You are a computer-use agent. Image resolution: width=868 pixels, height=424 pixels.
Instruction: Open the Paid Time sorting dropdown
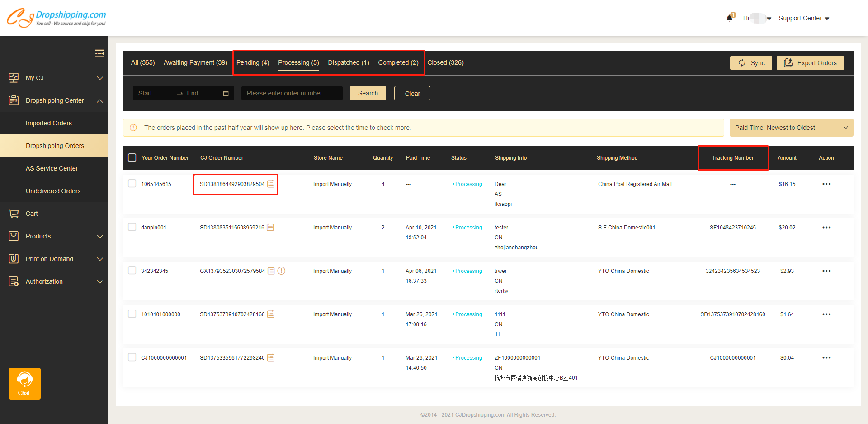coord(791,127)
